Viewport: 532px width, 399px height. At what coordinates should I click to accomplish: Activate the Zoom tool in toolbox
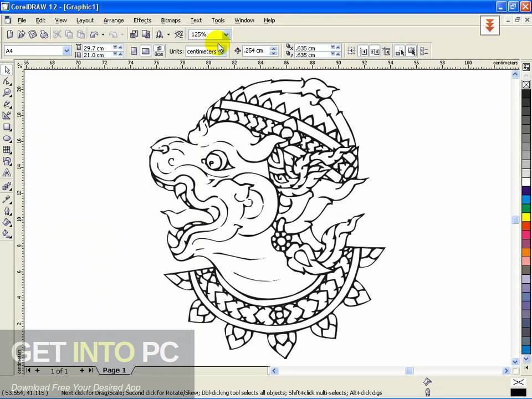(7, 93)
